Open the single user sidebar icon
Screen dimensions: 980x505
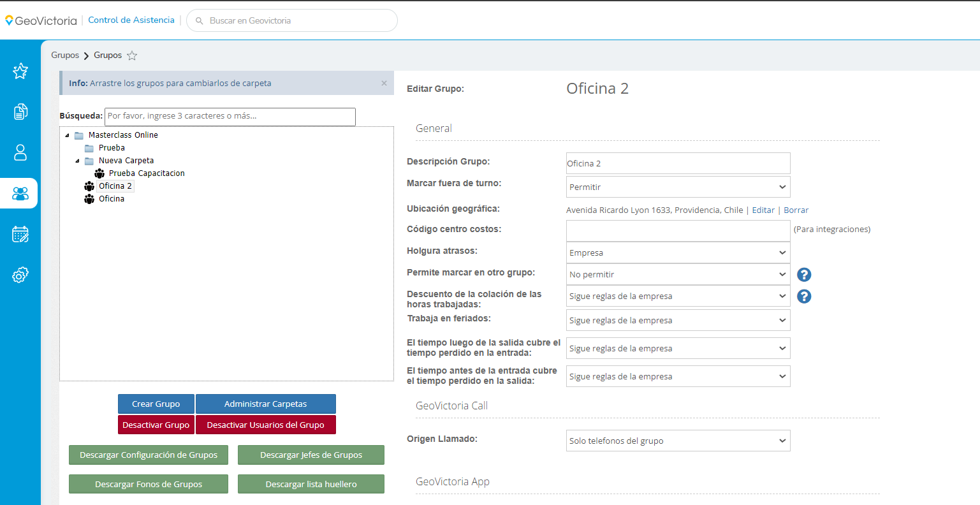tap(20, 152)
